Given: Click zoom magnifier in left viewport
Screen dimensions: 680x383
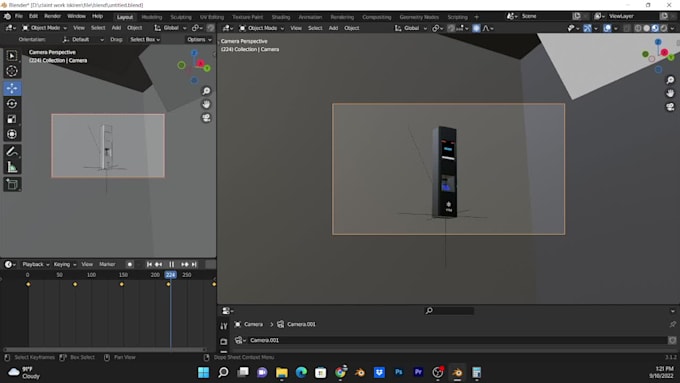Looking at the screenshot, I should point(206,91).
